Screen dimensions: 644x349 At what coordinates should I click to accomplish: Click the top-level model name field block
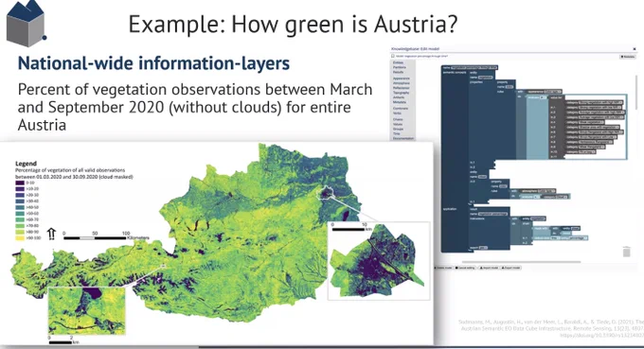click(x=474, y=68)
